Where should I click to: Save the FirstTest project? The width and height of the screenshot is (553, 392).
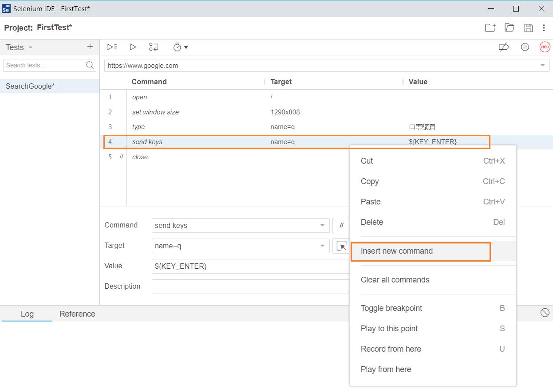pos(528,27)
